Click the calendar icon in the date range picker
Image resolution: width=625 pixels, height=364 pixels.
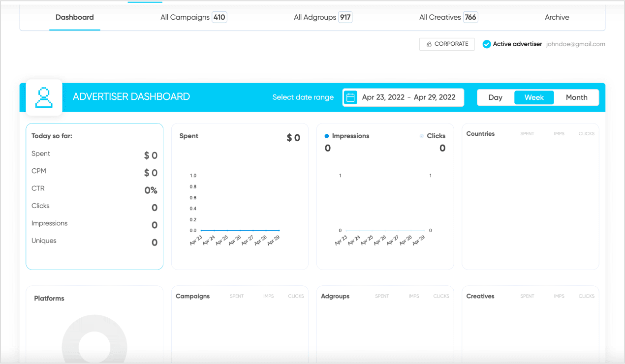[350, 97]
